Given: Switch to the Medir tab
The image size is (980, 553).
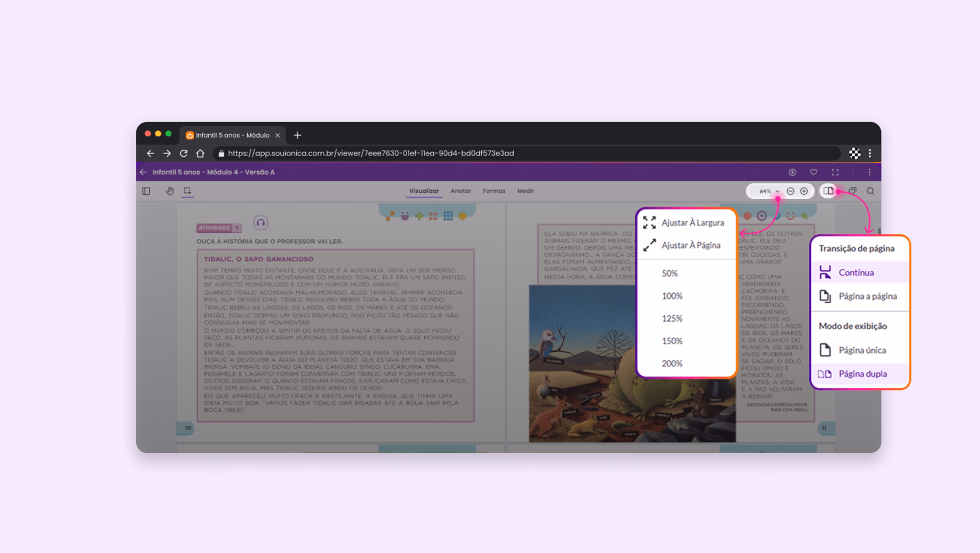Looking at the screenshot, I should [526, 191].
